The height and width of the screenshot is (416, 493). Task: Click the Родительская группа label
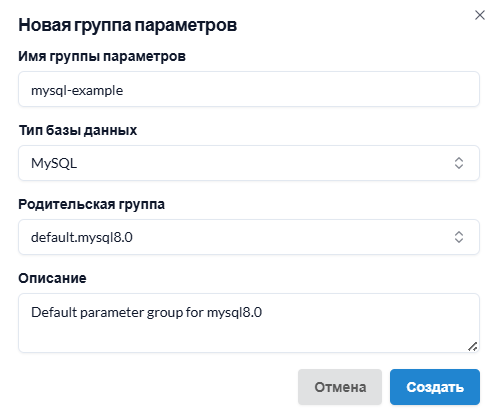[x=91, y=204]
